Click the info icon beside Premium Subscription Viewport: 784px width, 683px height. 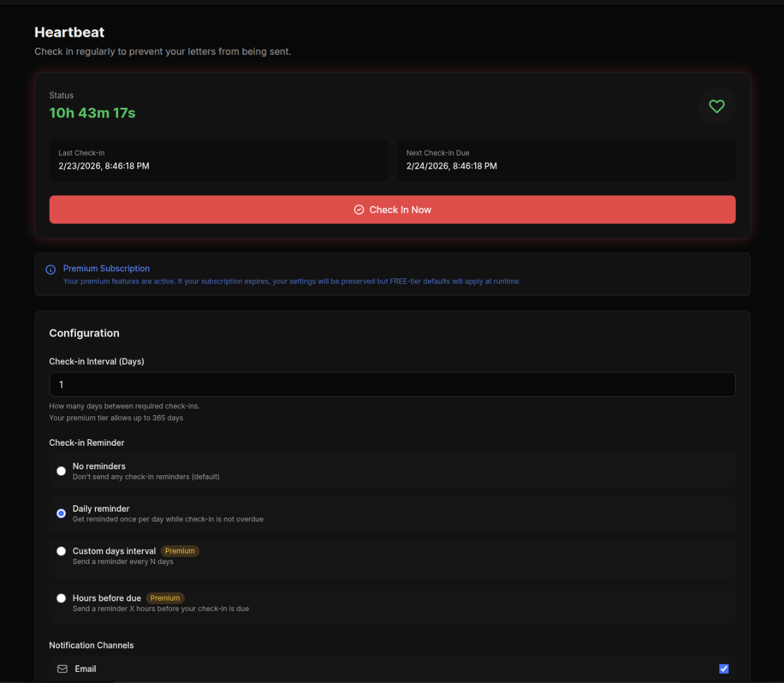tap(50, 269)
